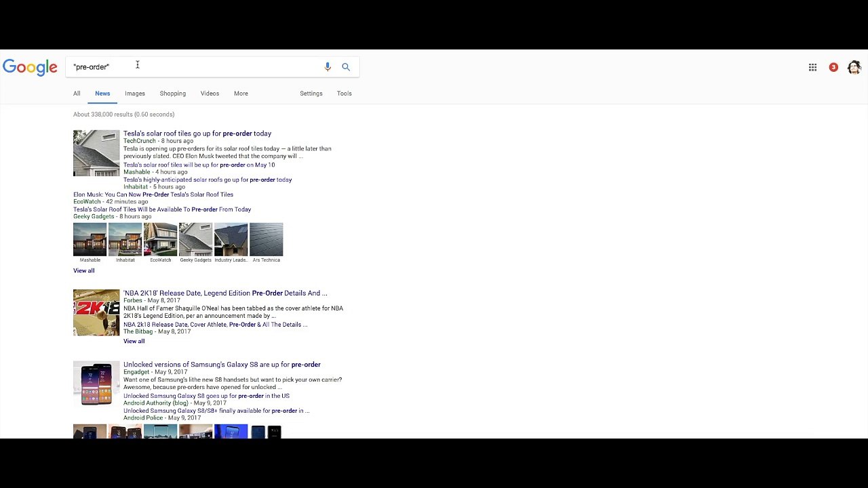
Task: Click the Google logo
Action: pyautogui.click(x=30, y=67)
